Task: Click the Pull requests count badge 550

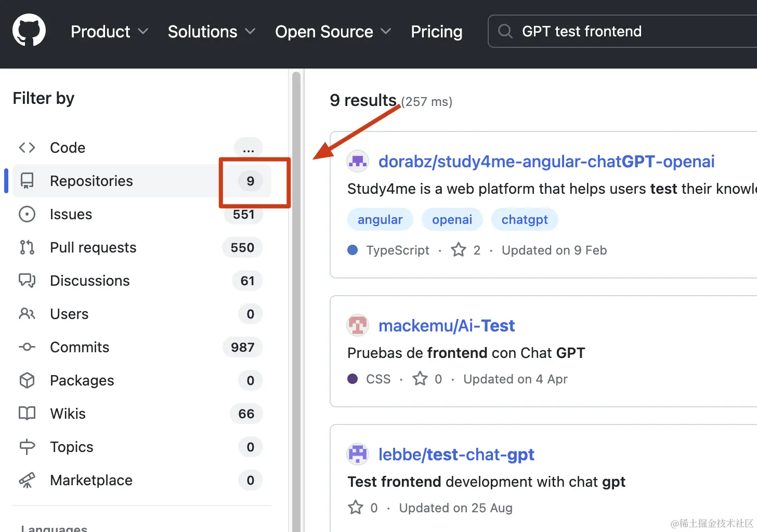Action: point(242,247)
